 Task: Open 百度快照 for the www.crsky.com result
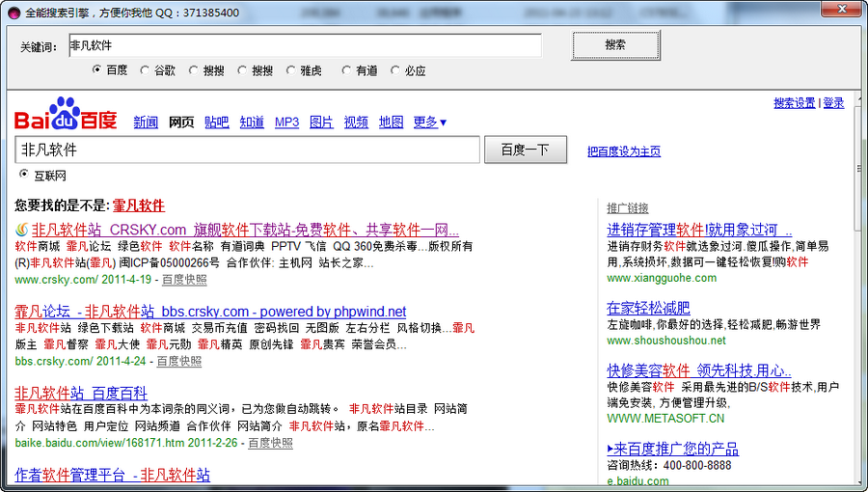point(184,280)
